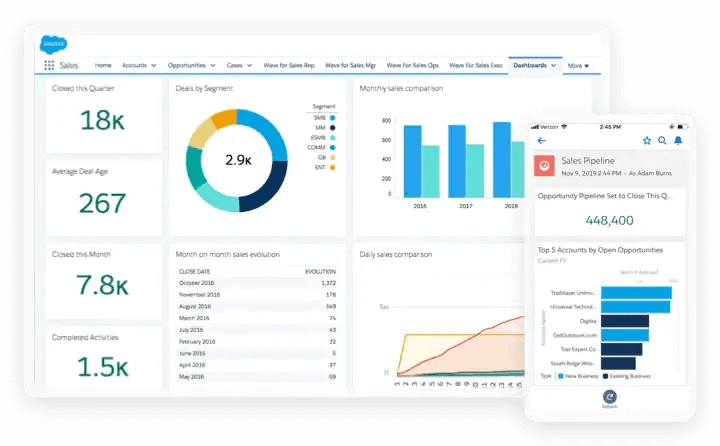Open Wave For Sales Ops tab

click(412, 65)
